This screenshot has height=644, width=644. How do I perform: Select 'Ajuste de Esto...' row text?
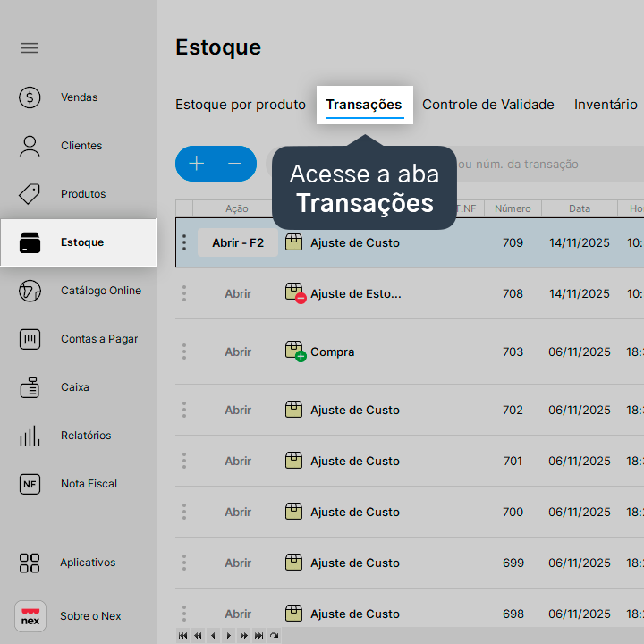pyautogui.click(x=355, y=293)
